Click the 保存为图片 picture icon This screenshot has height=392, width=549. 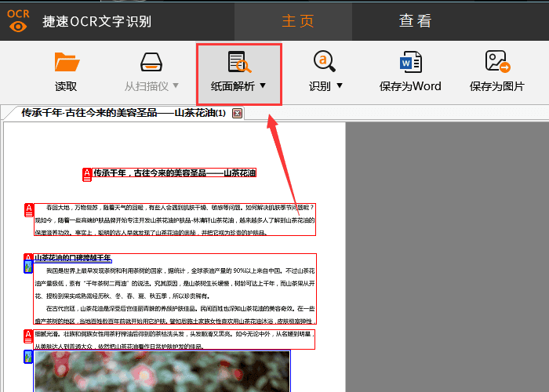pyautogui.click(x=497, y=61)
